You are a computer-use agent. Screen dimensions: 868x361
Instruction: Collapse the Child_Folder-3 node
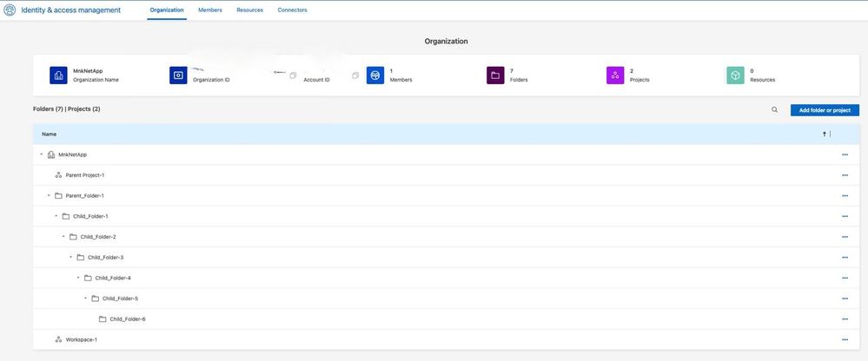coord(71,257)
